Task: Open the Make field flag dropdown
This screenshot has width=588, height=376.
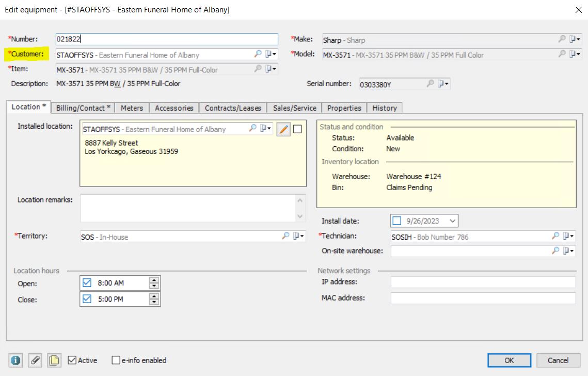Action: pyautogui.click(x=575, y=39)
